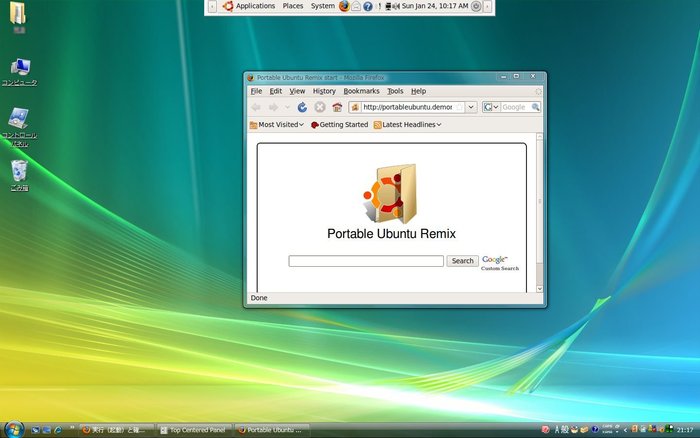Click the Firefox activity throbber icon
Viewport: 700px width, 438px height.
(x=538, y=91)
